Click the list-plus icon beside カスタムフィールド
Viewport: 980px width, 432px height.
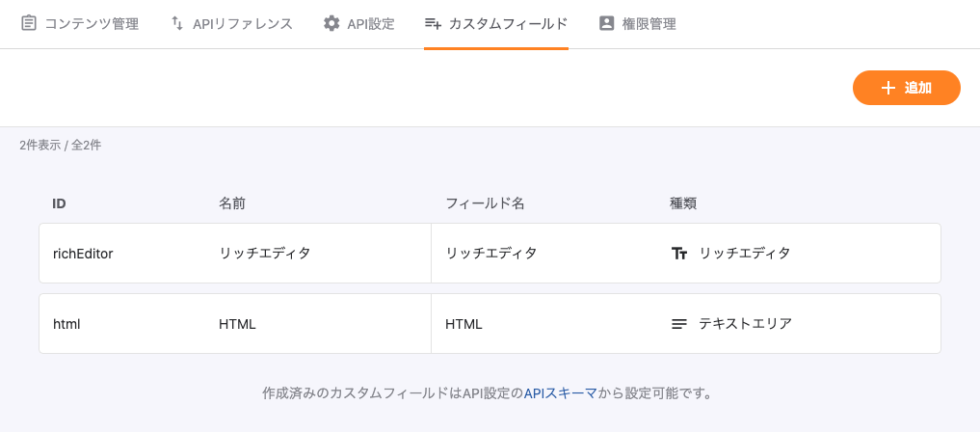[x=433, y=23]
